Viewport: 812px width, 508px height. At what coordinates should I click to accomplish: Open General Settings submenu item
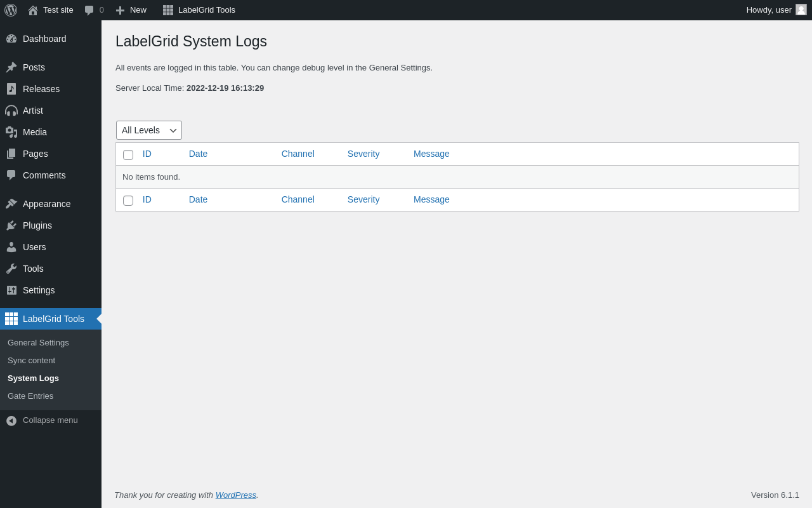38,343
